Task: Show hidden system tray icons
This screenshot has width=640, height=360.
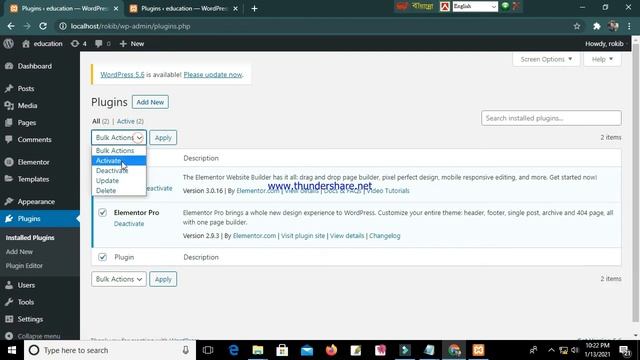Action: (551, 350)
